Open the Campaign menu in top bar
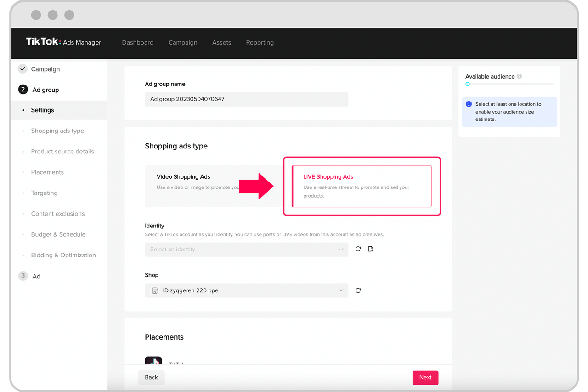 point(183,42)
